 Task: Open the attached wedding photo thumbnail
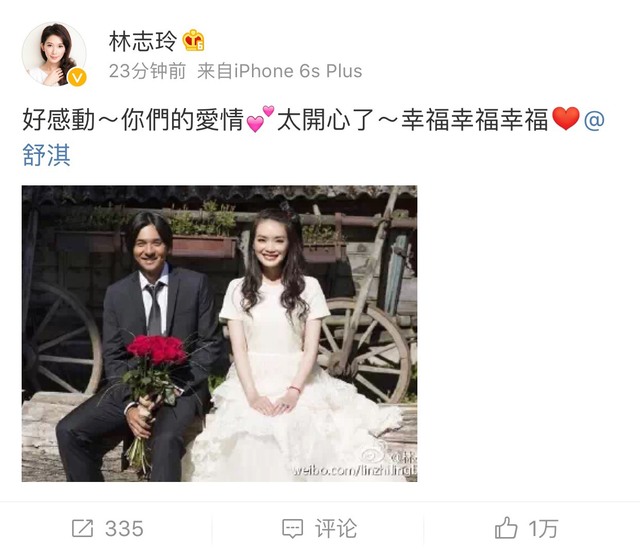[220, 334]
